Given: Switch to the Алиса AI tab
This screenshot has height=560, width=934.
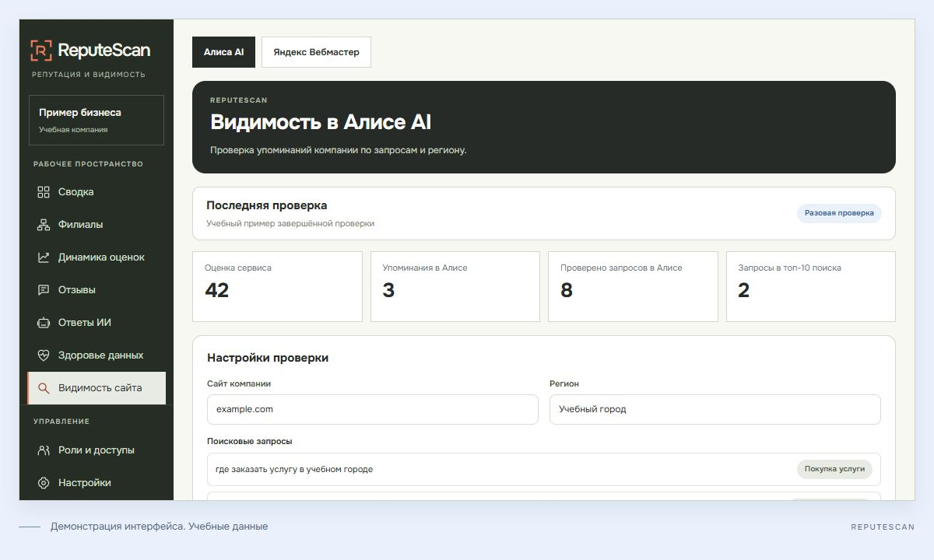Looking at the screenshot, I should point(223,52).
